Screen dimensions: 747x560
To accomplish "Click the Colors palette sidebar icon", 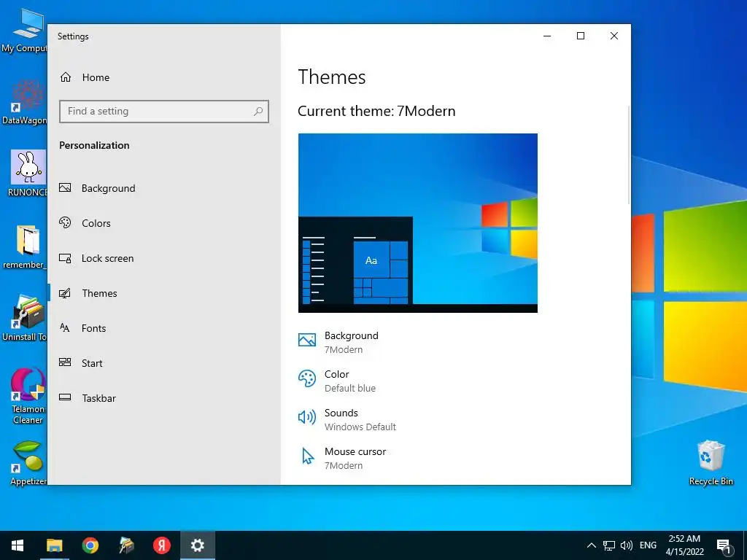I will pyautogui.click(x=65, y=222).
